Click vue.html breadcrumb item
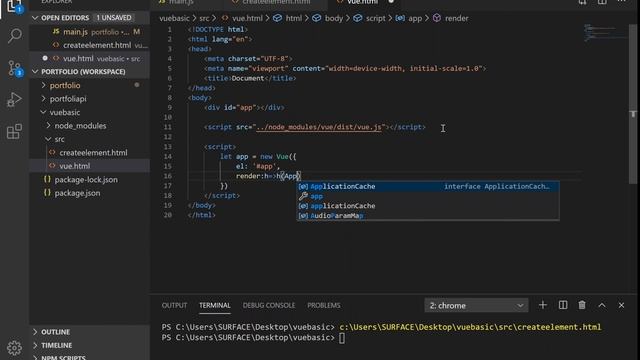The width and height of the screenshot is (640, 360). coord(242,18)
